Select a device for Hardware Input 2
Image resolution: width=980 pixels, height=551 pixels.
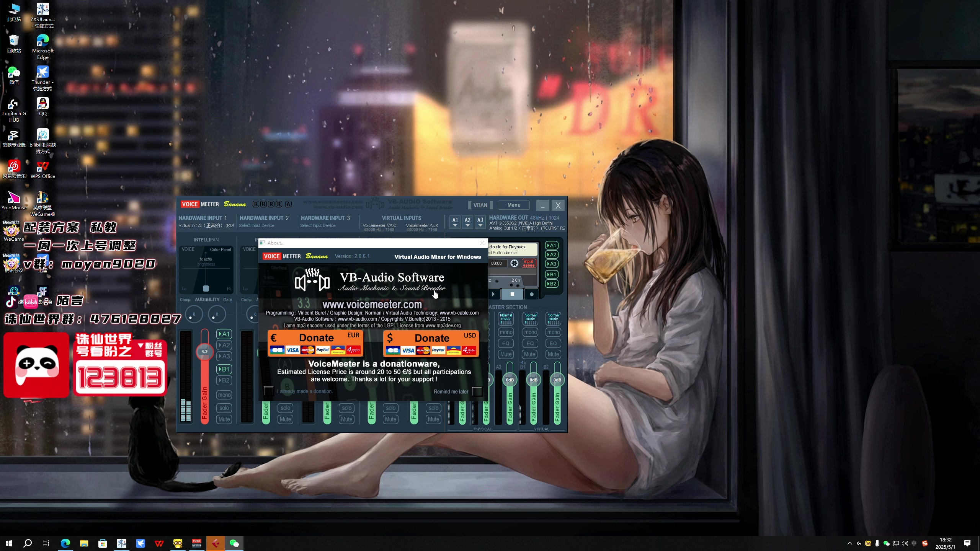256,225
